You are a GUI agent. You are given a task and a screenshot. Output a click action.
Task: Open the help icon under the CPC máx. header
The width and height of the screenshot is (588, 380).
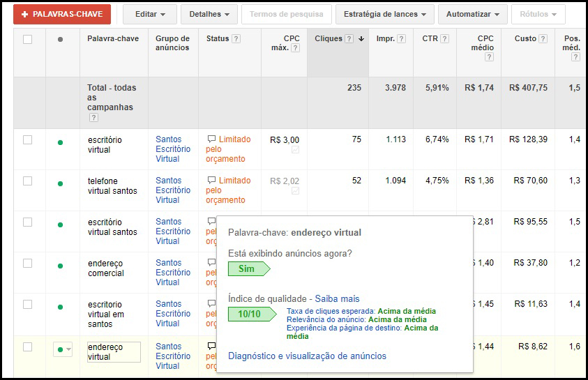[x=296, y=47]
